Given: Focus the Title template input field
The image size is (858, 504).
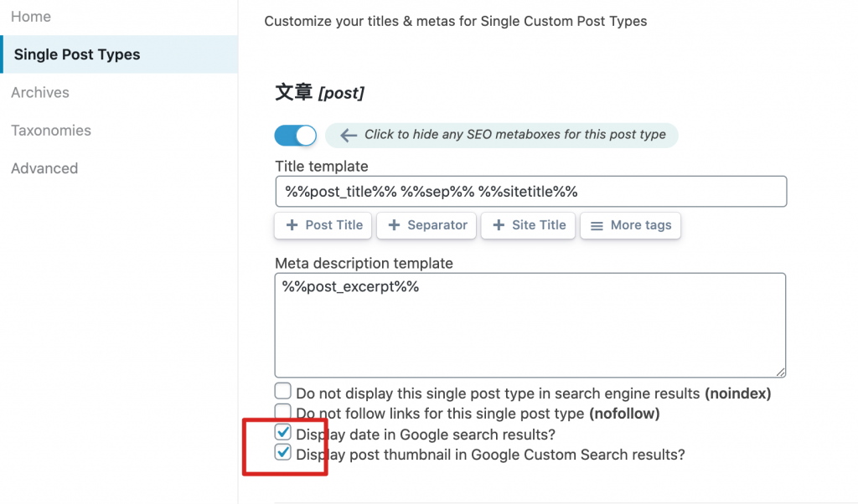Looking at the screenshot, I should point(530,192).
